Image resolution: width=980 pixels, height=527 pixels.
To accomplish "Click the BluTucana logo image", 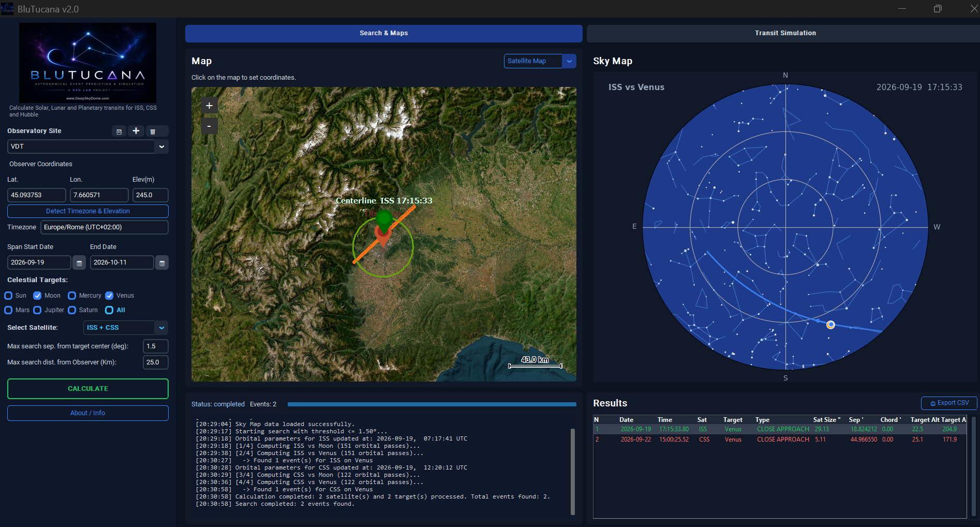I will 87,63.
